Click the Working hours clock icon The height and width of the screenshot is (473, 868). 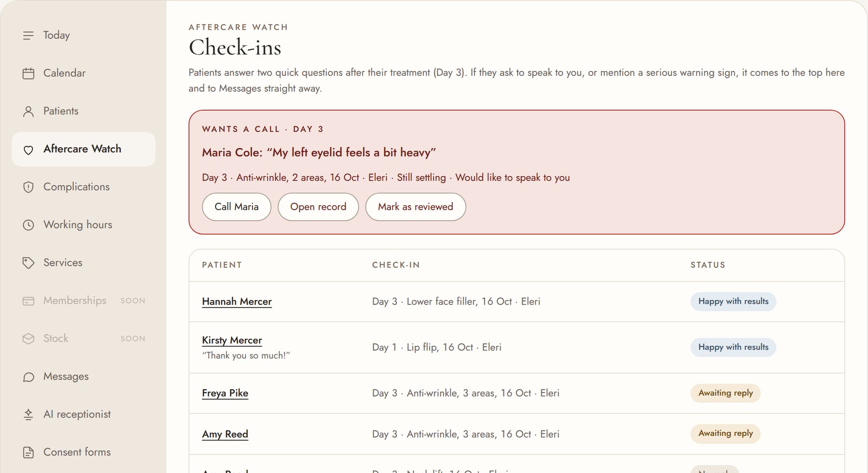(28, 225)
